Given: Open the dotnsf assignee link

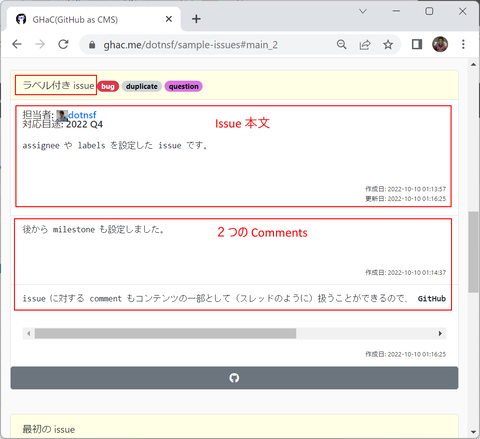Looking at the screenshot, I should point(82,115).
